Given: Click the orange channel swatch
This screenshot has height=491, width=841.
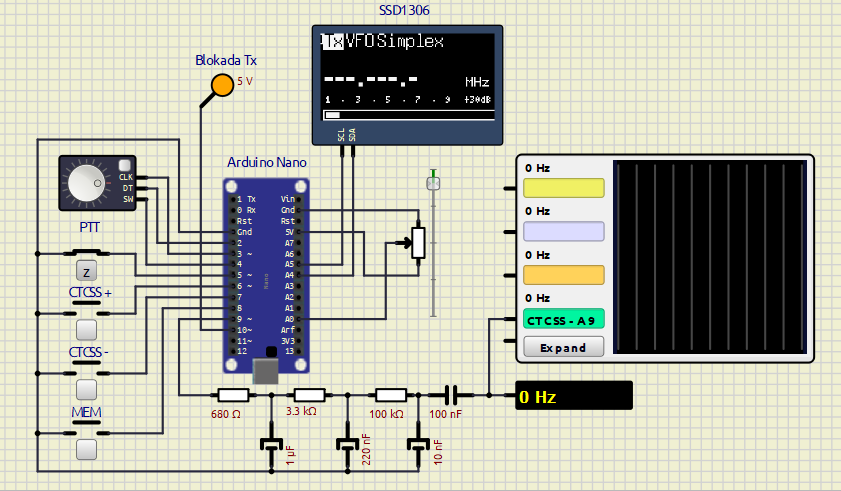Looking at the screenshot, I should 564,275.
